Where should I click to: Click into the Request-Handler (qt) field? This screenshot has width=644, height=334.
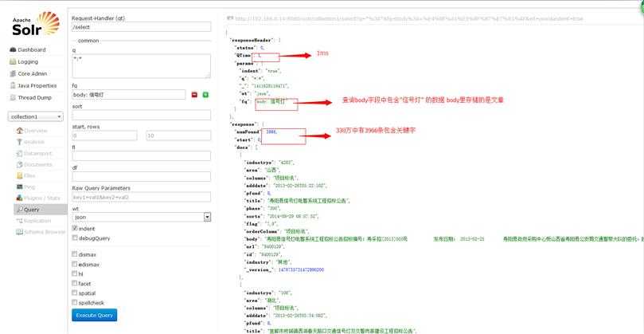tap(141, 27)
